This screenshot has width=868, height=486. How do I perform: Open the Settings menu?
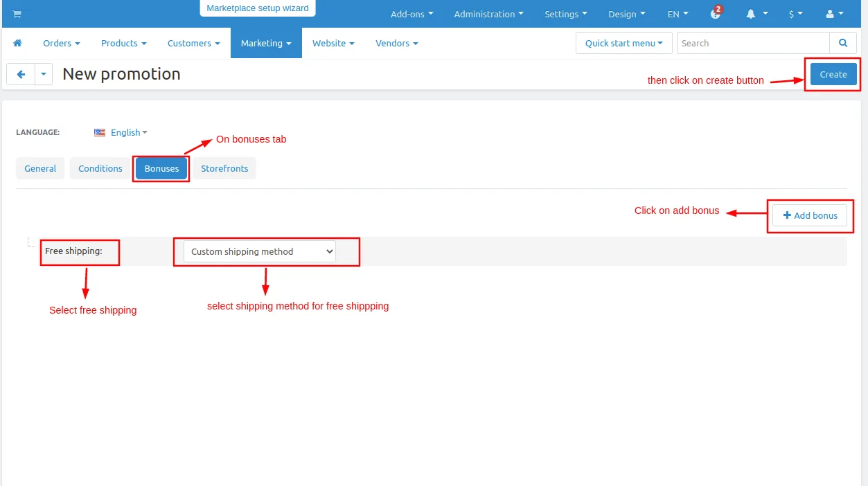(566, 14)
